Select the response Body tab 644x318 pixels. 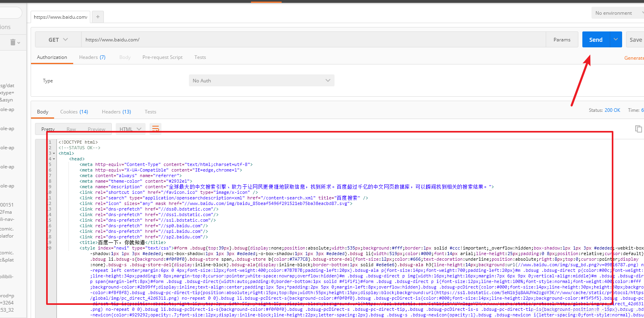tap(43, 112)
